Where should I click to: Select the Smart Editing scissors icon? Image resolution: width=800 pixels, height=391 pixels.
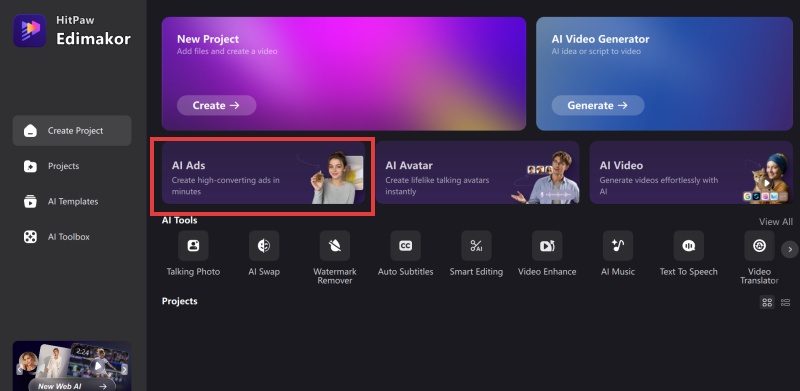[x=476, y=246]
